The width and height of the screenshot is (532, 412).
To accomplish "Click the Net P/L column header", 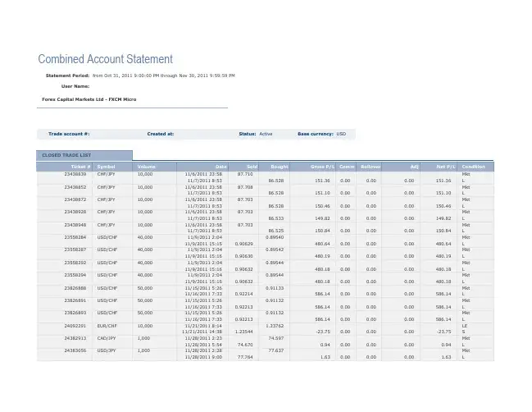I will 443,166.
